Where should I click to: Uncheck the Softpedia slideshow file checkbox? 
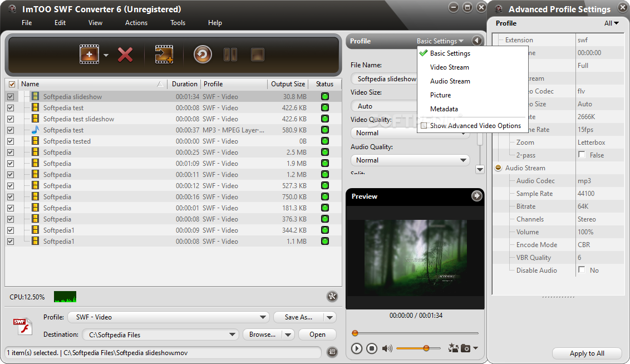[x=11, y=96]
